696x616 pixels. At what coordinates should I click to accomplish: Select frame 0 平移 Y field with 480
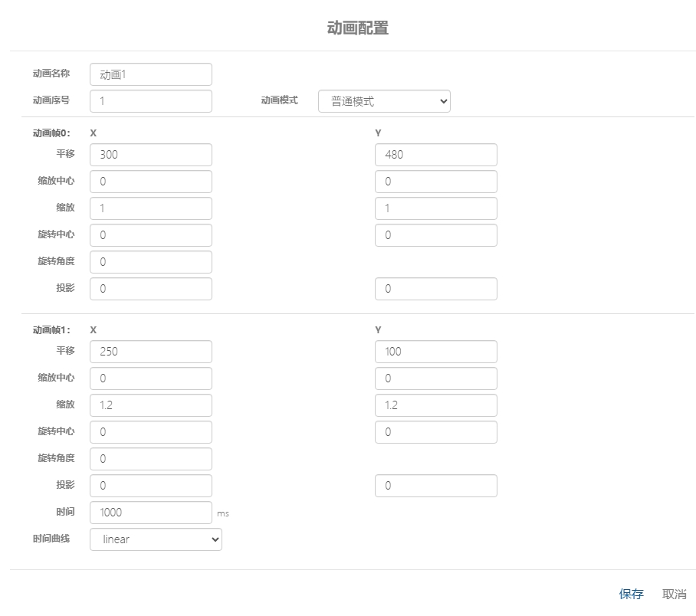click(x=435, y=155)
